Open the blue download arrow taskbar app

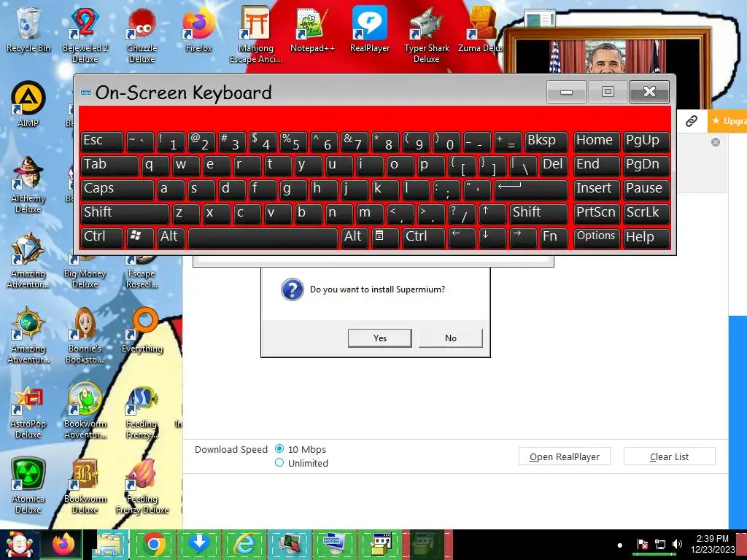coord(199,545)
